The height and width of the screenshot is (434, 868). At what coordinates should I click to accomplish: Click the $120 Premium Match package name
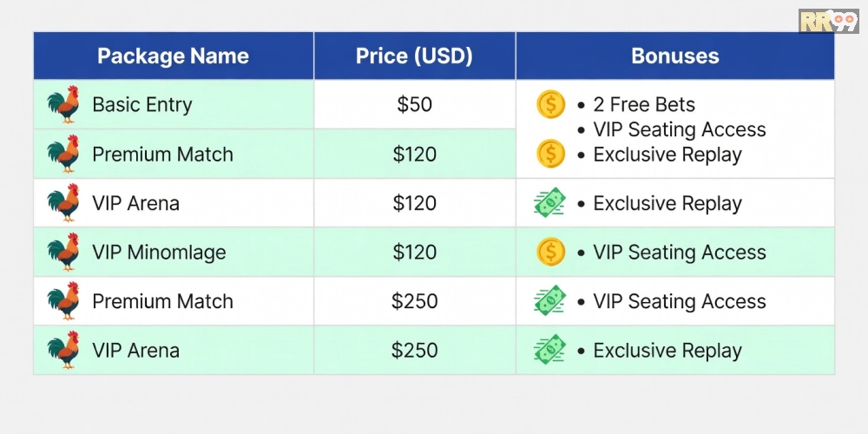(162, 155)
